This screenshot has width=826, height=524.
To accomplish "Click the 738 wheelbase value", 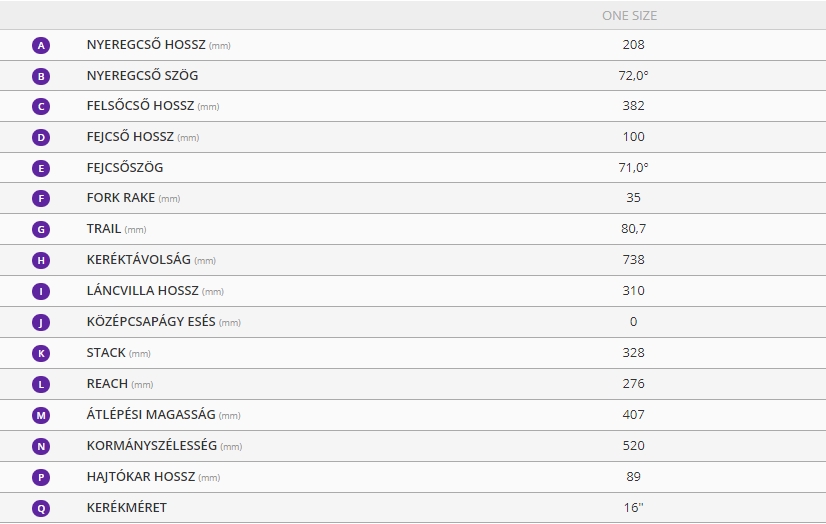I will click(x=633, y=260).
